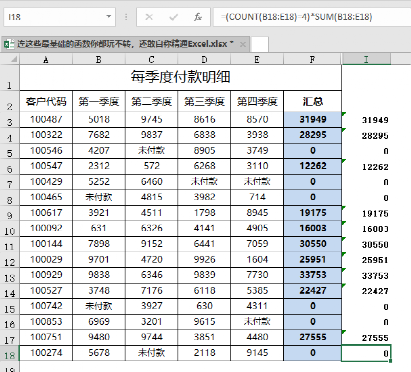This screenshot has height=372, width=411.
Task: Click header cell 第一季度
Action: (x=99, y=101)
